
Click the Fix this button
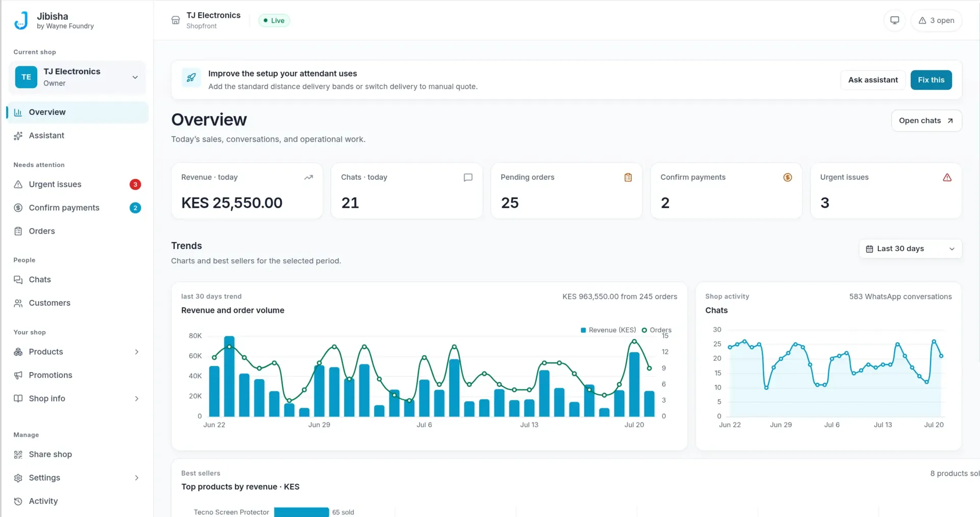931,80
